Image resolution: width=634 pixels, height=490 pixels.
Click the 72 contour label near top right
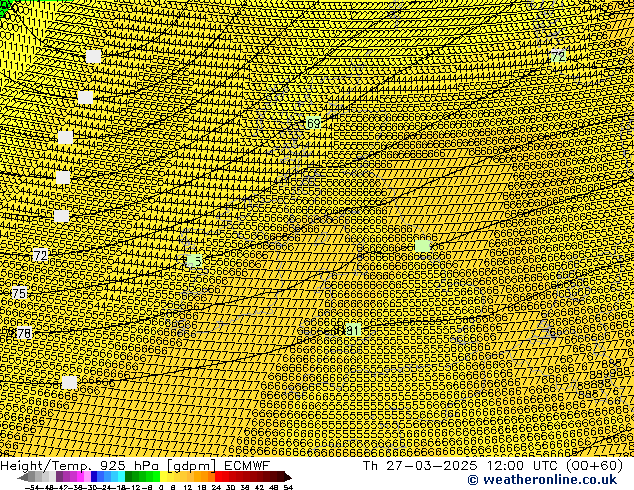[x=558, y=56]
